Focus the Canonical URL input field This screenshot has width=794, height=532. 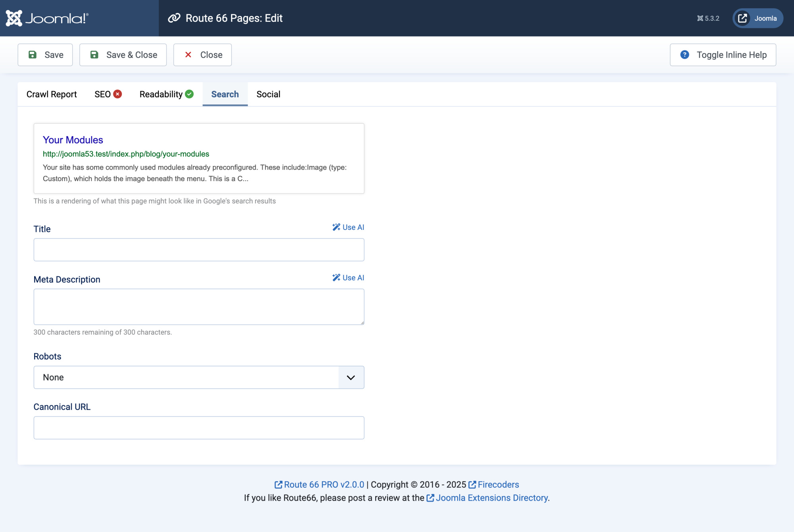click(199, 428)
